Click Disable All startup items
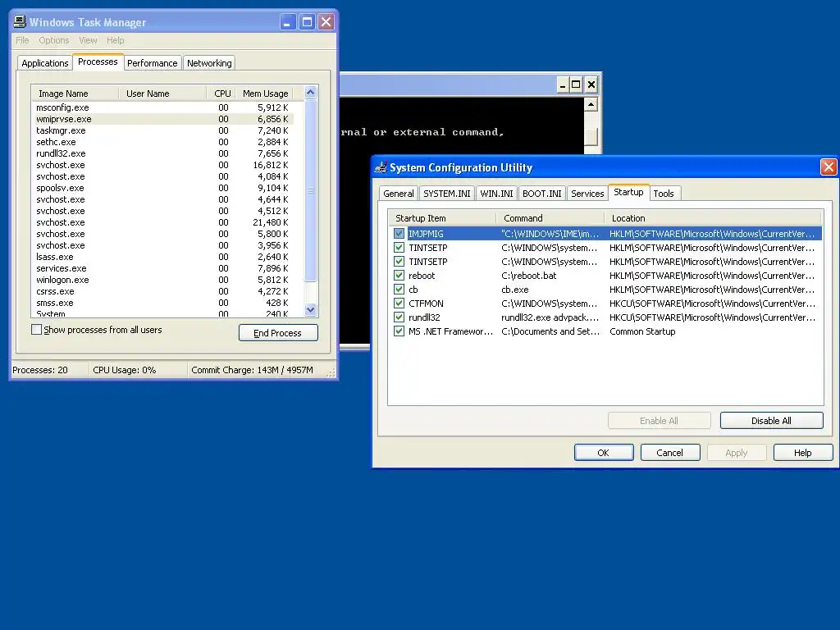Screen dimensions: 840x630 [771, 421]
